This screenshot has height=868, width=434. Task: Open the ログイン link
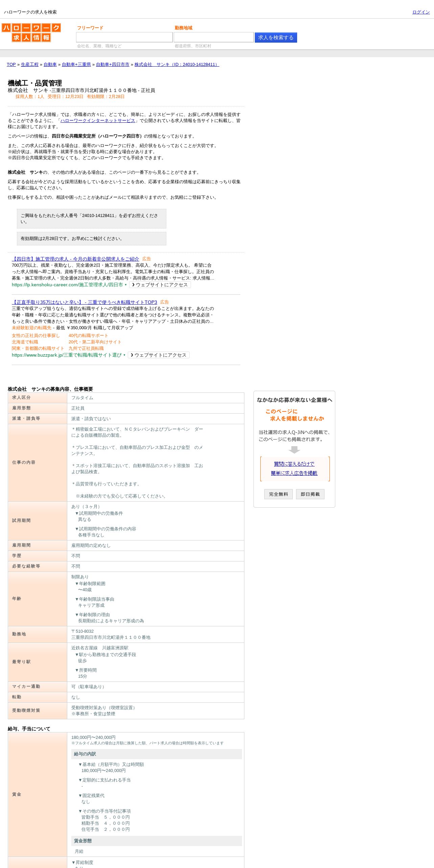[421, 12]
